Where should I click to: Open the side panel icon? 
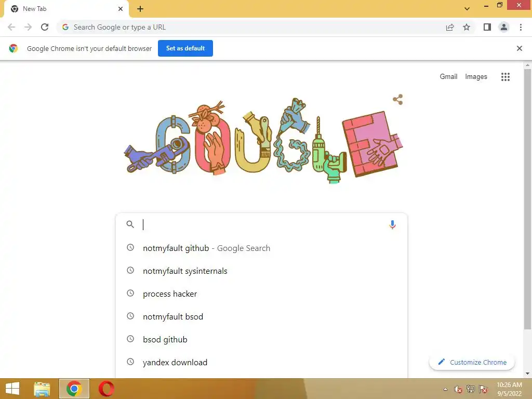(x=487, y=27)
